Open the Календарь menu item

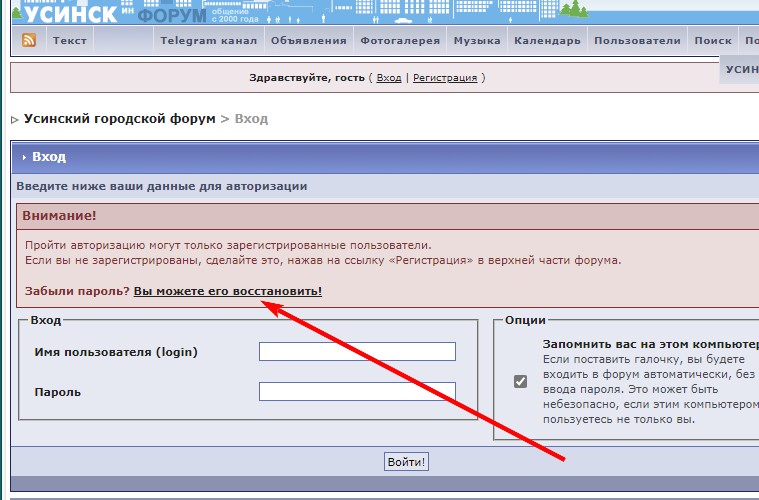(x=547, y=41)
